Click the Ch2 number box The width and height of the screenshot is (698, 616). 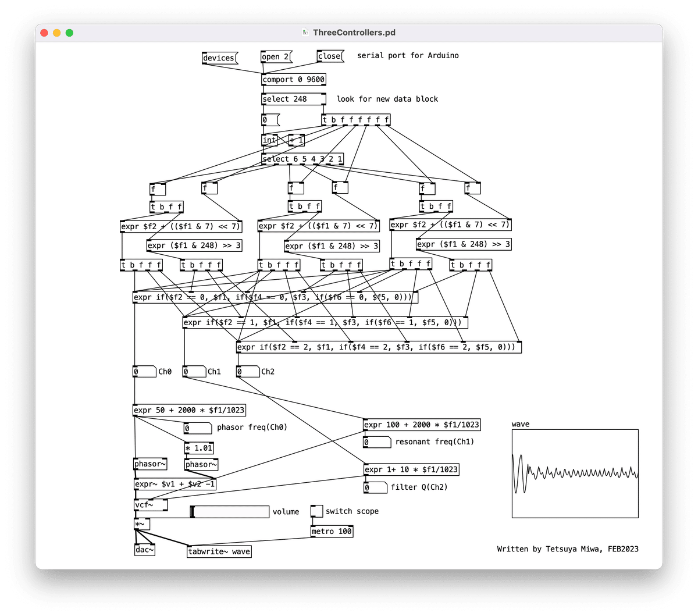tap(248, 372)
